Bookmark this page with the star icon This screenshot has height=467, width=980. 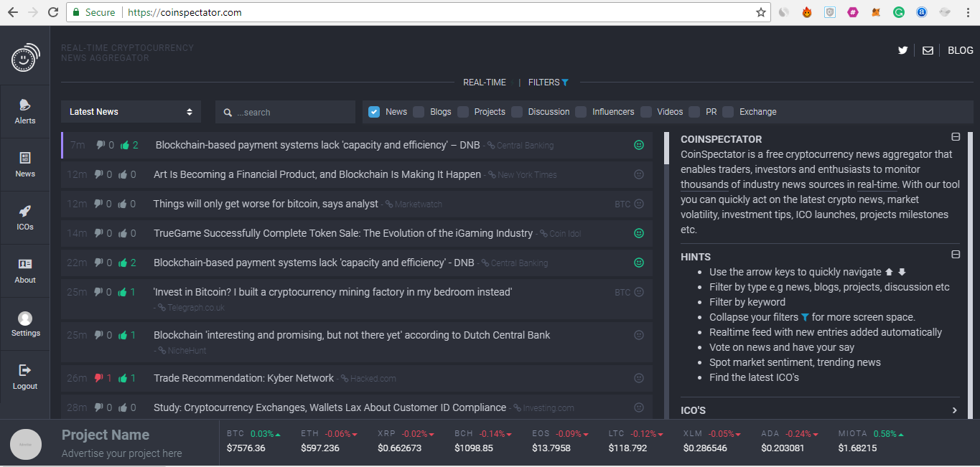point(761,12)
